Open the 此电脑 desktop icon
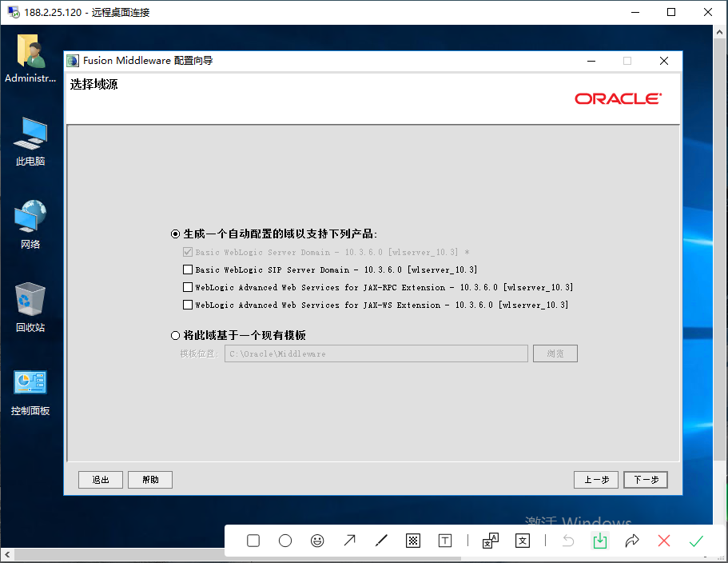The width and height of the screenshot is (728, 563). (x=30, y=142)
